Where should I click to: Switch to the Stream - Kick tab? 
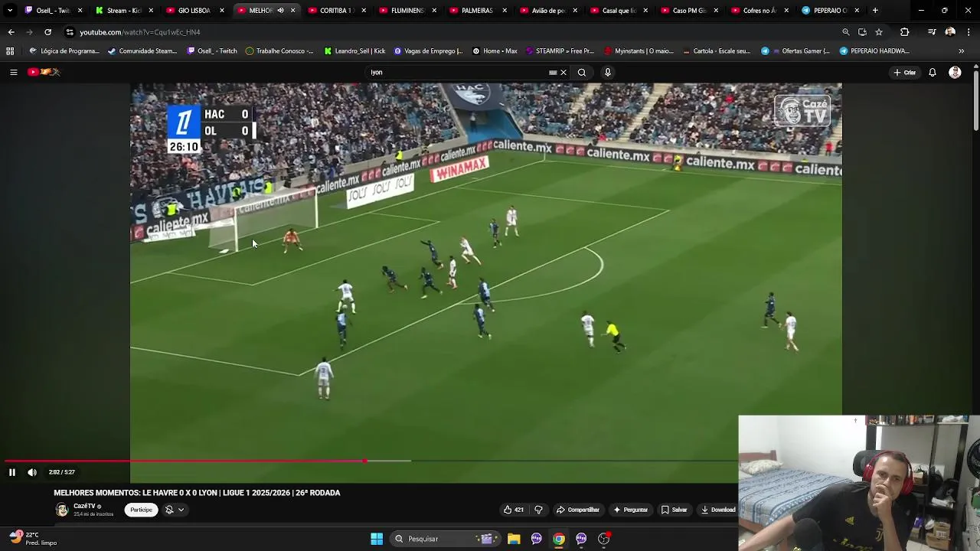pyautogui.click(x=123, y=11)
